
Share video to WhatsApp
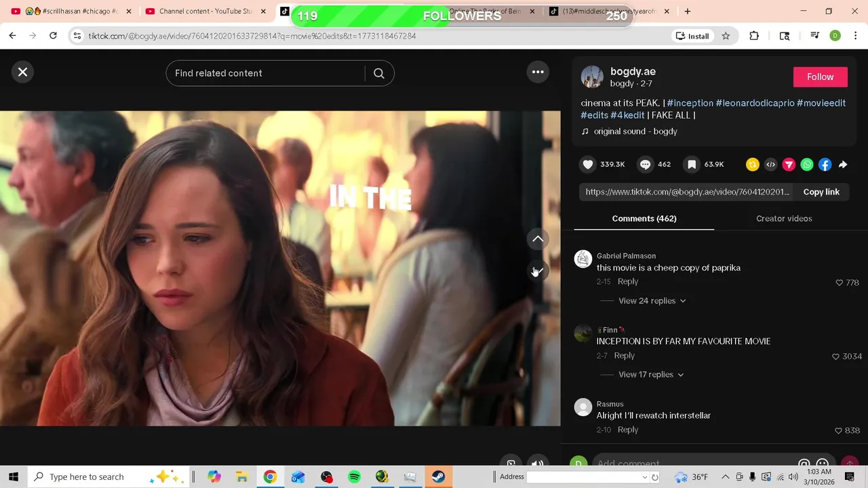807,164
